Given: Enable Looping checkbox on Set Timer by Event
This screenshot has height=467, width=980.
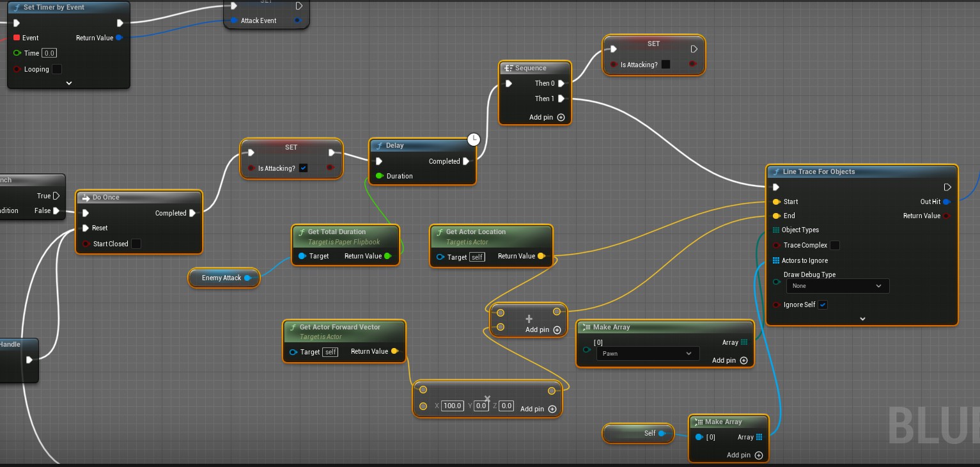Looking at the screenshot, I should coord(57,69).
